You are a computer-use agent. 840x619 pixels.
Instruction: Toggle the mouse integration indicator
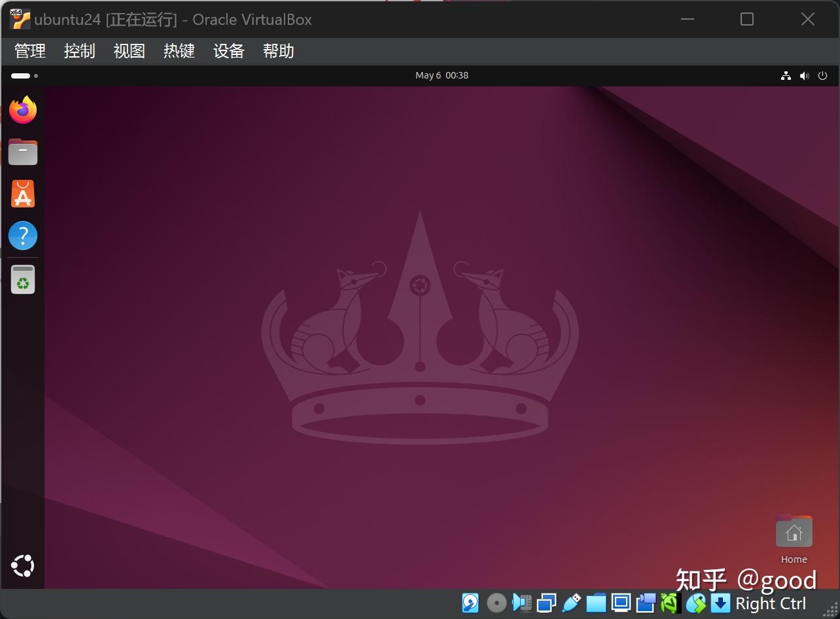(x=695, y=603)
